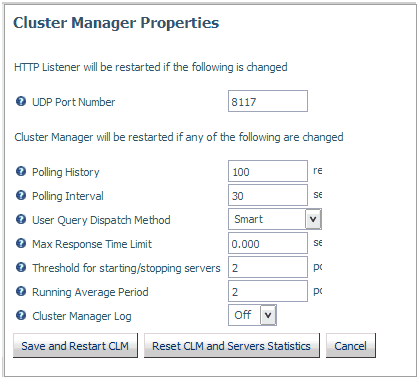The height and width of the screenshot is (379, 418).
Task: Click the Threshold for starting/stopping servers field
Action: tap(268, 267)
